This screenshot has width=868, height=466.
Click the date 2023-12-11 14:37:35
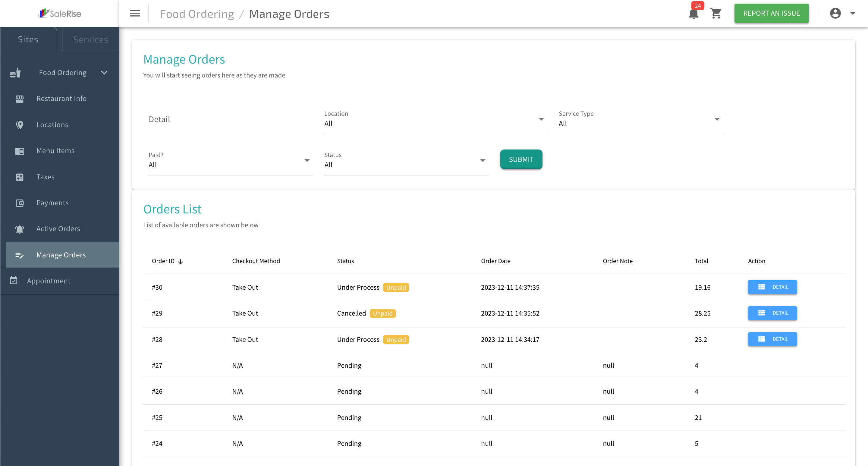[510, 288]
